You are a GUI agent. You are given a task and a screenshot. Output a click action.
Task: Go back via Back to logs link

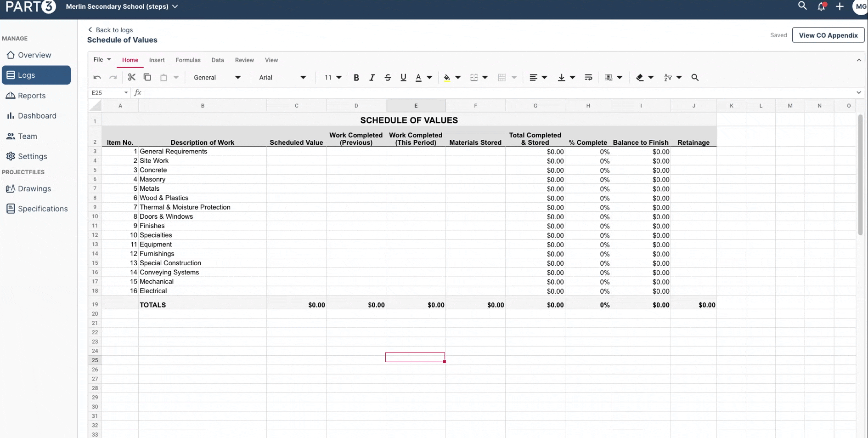tap(110, 30)
